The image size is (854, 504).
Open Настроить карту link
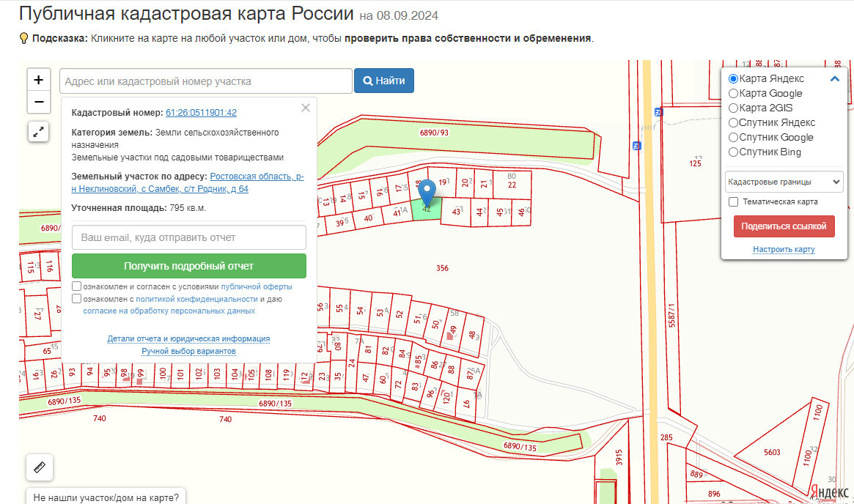tap(784, 249)
